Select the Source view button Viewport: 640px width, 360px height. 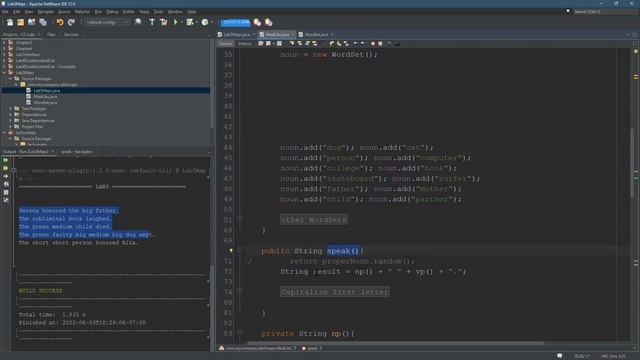click(225, 44)
